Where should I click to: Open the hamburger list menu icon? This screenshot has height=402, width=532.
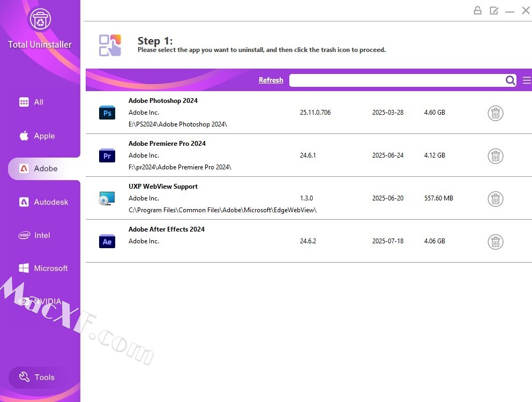527,80
